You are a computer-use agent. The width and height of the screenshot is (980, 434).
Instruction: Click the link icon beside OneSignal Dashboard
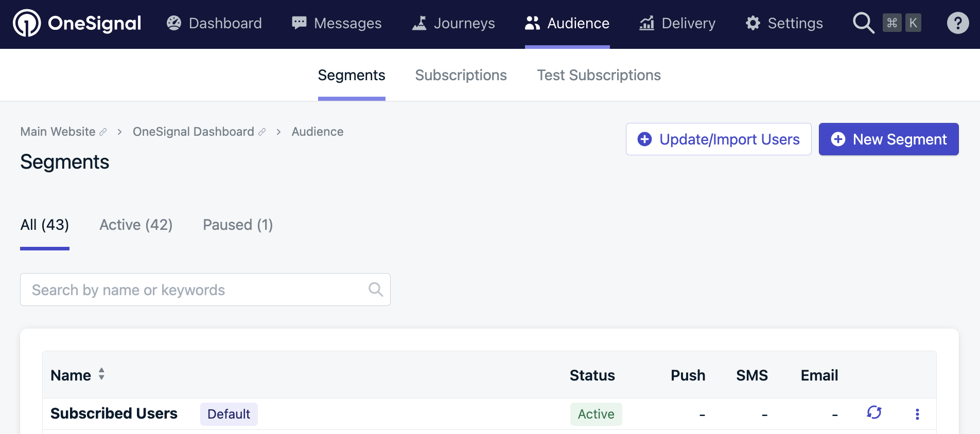click(x=262, y=132)
